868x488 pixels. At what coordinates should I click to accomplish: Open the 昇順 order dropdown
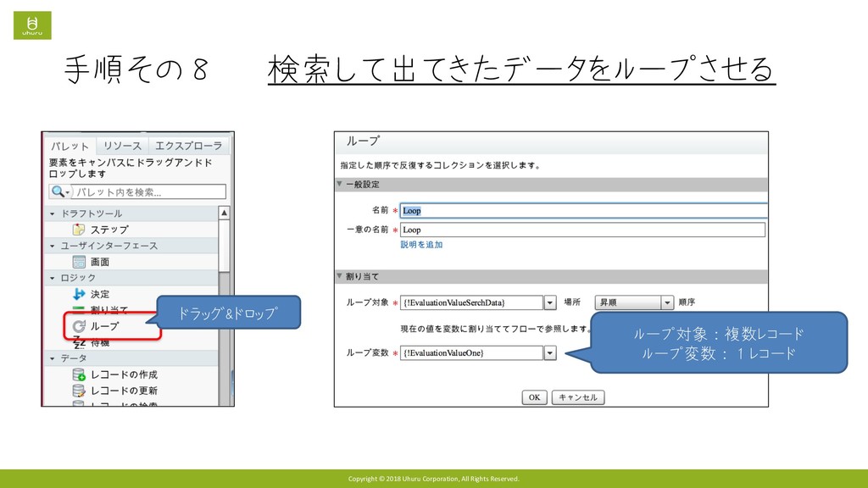[634, 302]
